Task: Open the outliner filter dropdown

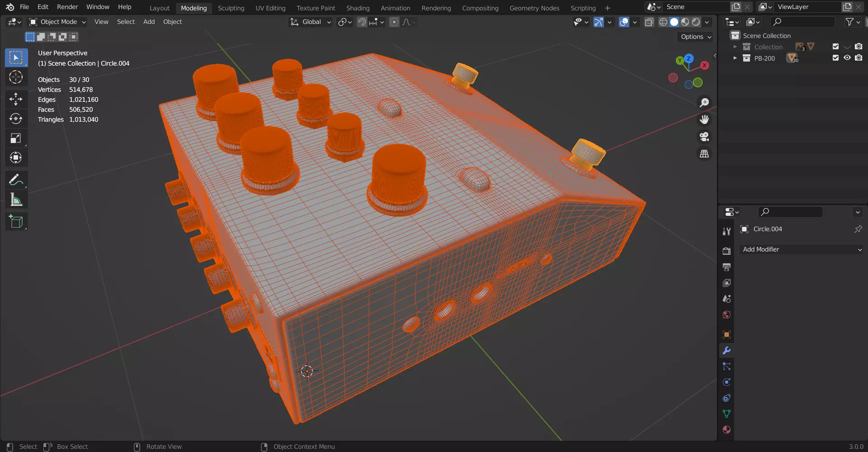Action: coord(852,22)
